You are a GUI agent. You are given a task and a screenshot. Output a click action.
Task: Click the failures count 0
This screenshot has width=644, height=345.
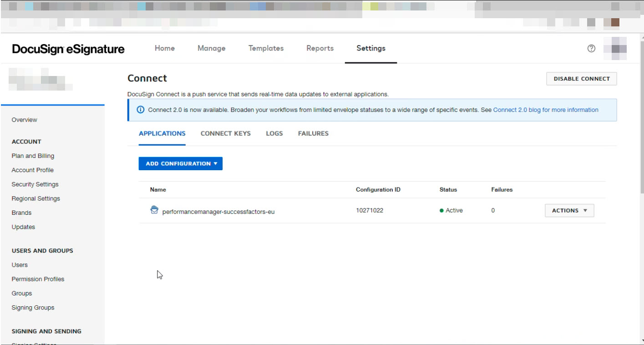493,210
